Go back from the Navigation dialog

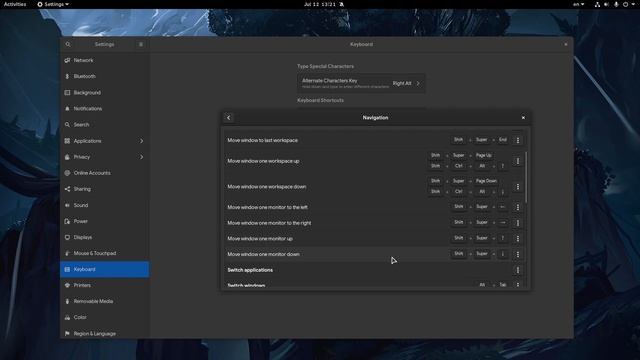[x=229, y=118]
